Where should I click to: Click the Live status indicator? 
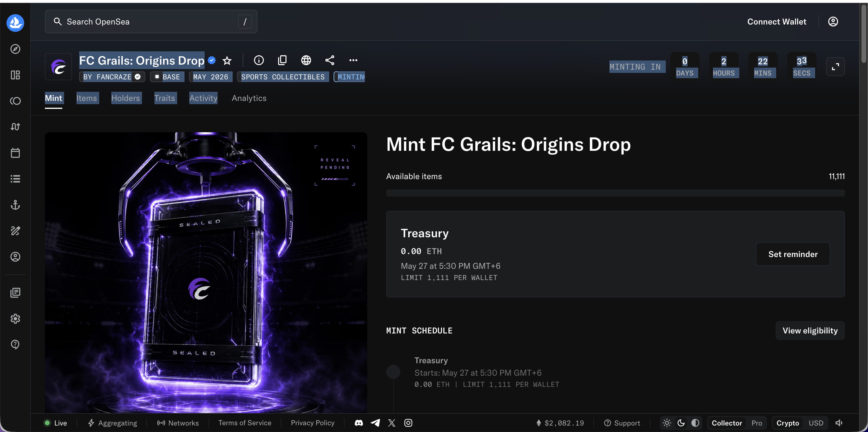tap(56, 423)
